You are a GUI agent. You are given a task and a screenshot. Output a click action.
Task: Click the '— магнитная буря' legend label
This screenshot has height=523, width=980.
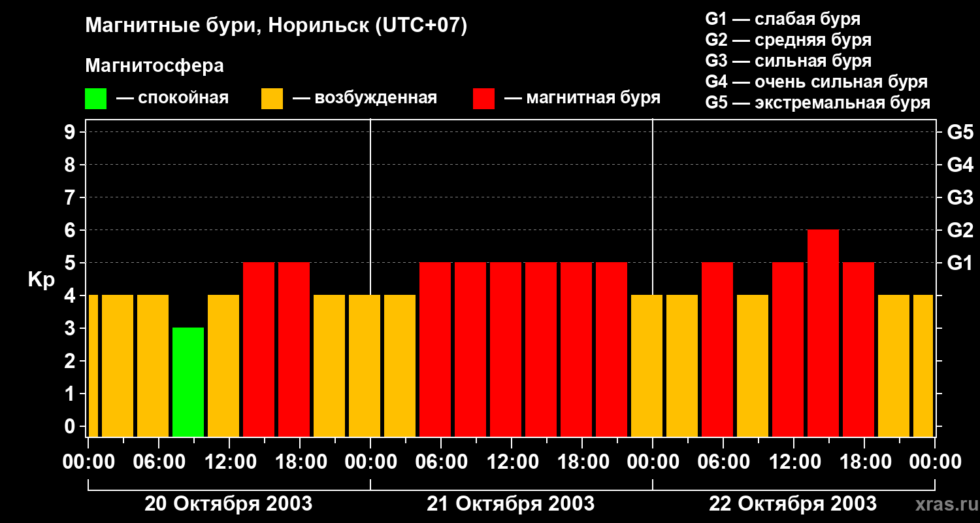(582, 98)
